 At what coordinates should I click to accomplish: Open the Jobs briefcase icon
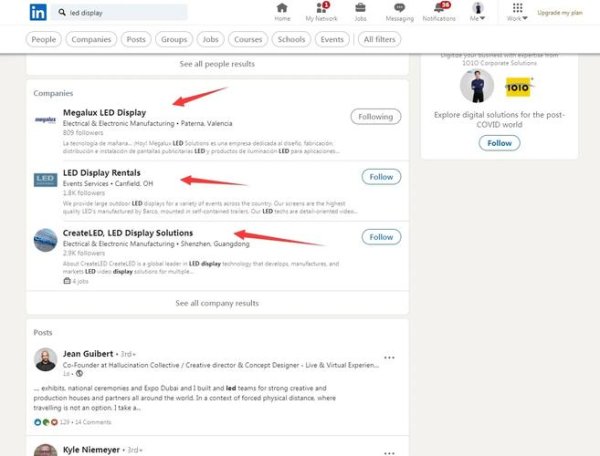[360, 12]
